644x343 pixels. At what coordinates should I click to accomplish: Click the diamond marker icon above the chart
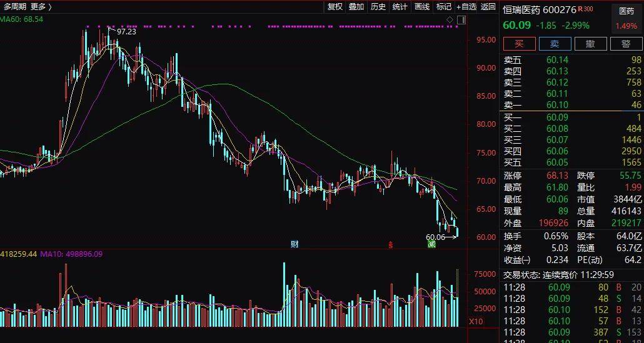(449, 21)
